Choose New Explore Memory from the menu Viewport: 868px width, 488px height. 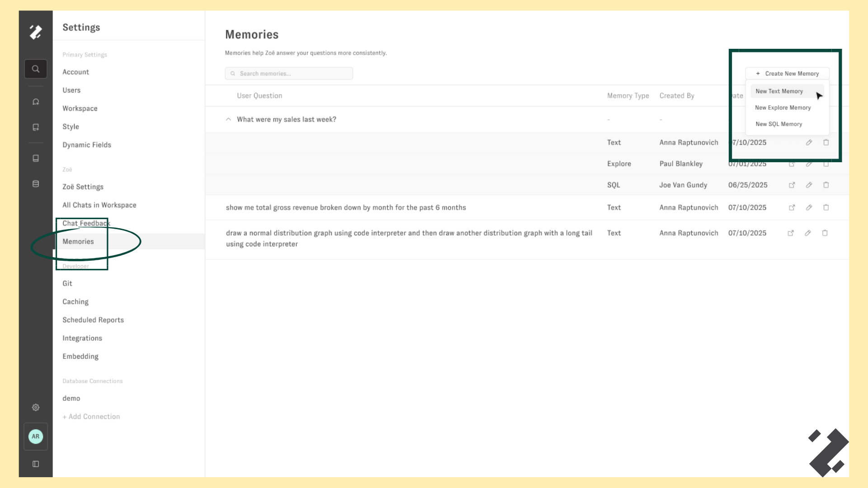pyautogui.click(x=783, y=108)
